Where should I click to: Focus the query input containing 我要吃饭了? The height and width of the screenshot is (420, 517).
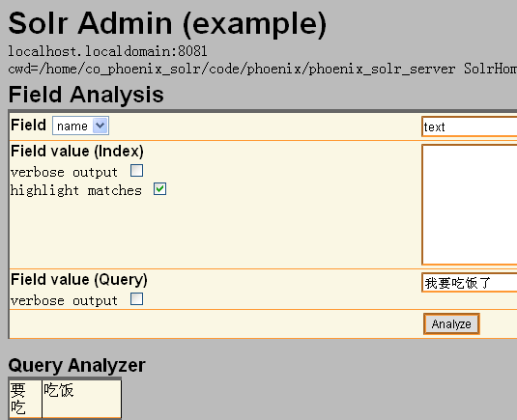click(x=470, y=283)
